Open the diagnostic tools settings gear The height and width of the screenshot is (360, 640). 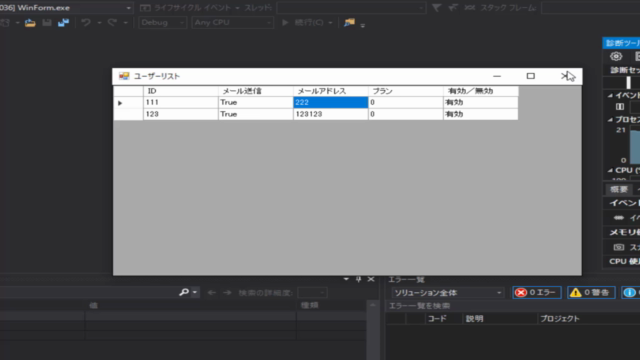pyautogui.click(x=616, y=56)
